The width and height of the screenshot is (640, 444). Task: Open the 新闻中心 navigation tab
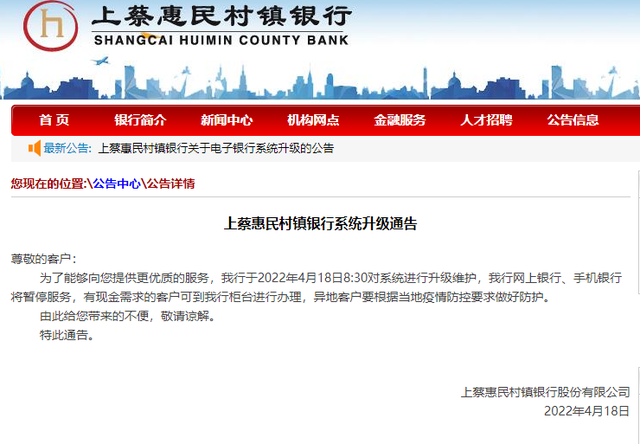tap(226, 120)
